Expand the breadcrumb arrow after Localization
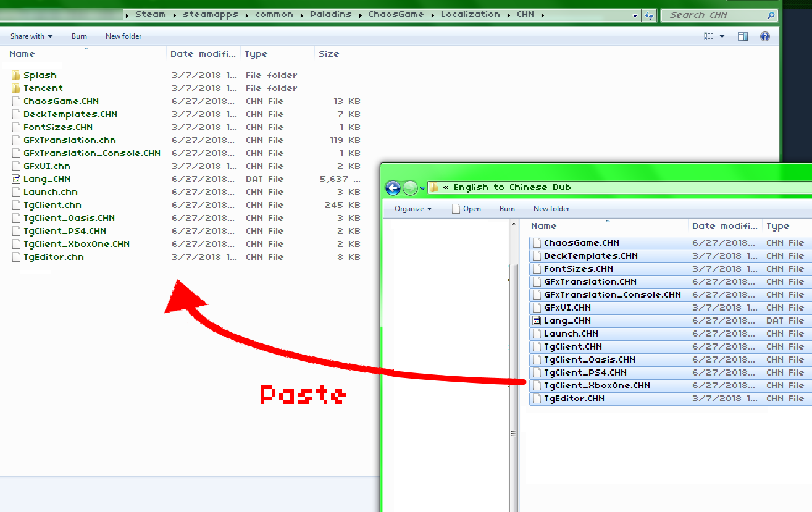Image resolution: width=812 pixels, height=512 pixels. point(508,15)
